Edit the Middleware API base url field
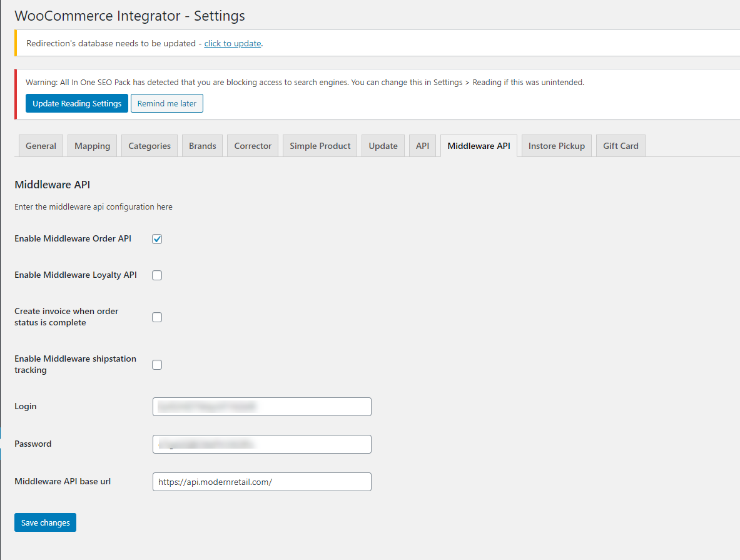740x560 pixels. tap(262, 482)
